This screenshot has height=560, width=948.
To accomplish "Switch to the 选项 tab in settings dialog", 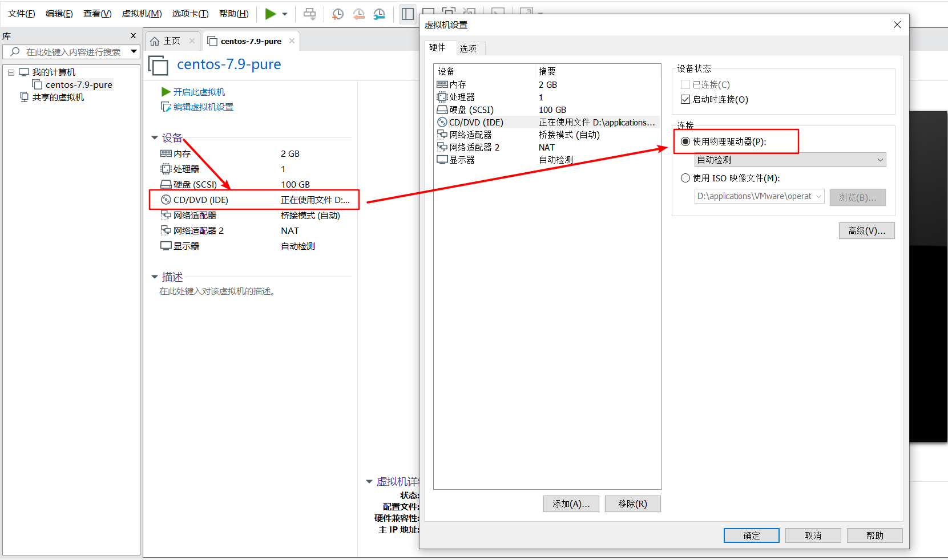I will (470, 48).
